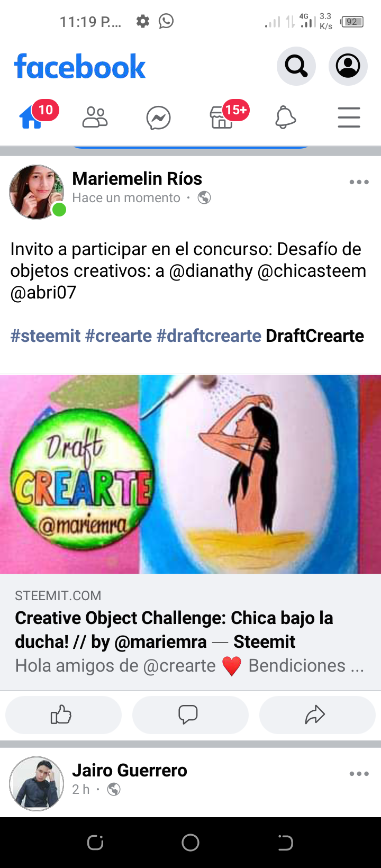Open the Friends tab icon

[95, 117]
